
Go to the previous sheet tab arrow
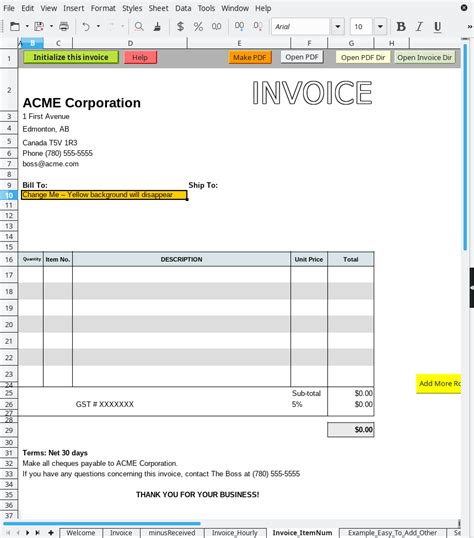click(x=18, y=533)
